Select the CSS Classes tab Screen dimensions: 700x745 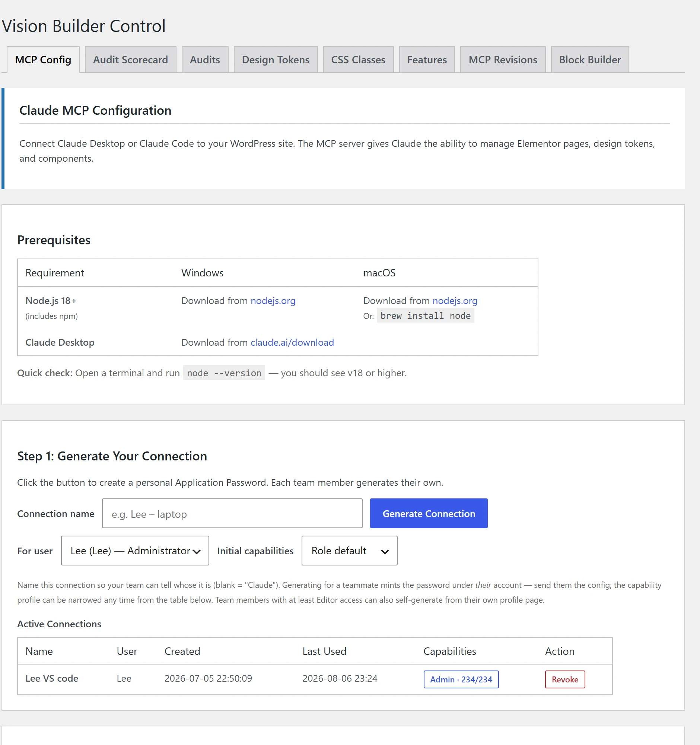358,60
